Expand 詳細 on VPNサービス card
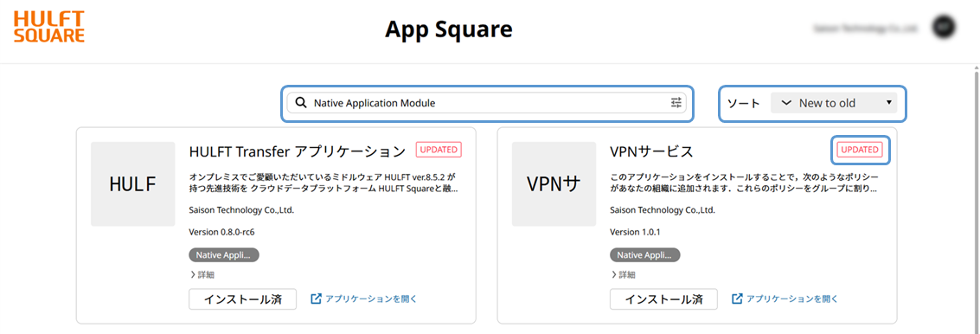Screen dimensions: 980x334 (623, 274)
